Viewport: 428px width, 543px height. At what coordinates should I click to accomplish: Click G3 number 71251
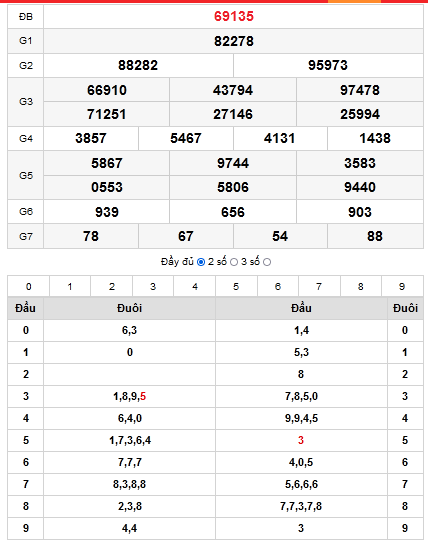pos(107,114)
